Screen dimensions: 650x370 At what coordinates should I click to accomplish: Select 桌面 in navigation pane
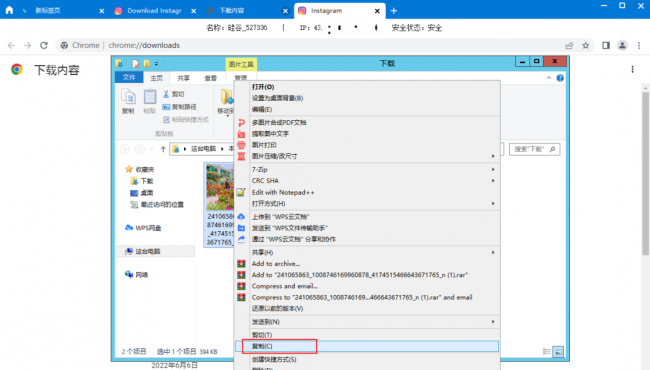click(141, 193)
